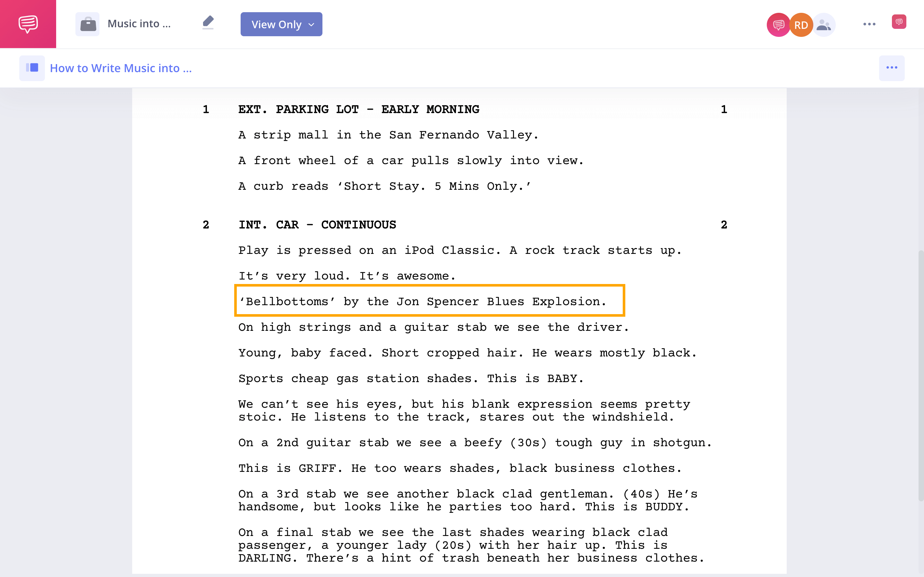The height and width of the screenshot is (577, 924).
Task: Click scene number 2 label
Action: [206, 225]
